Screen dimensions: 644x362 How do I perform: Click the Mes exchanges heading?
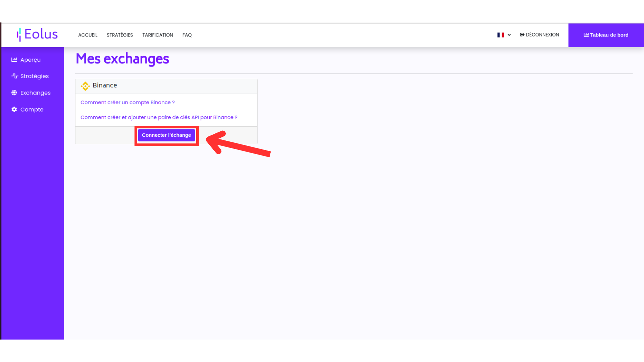click(x=122, y=59)
